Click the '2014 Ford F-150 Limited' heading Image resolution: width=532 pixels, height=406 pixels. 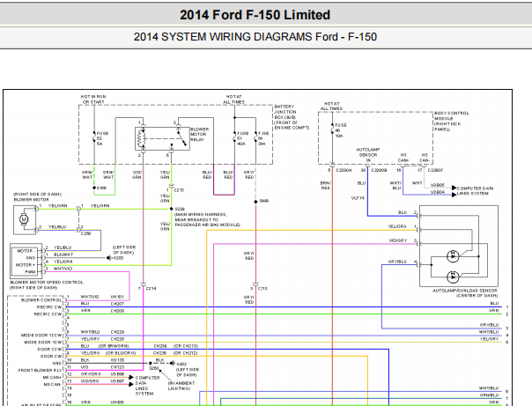pyautogui.click(x=255, y=15)
